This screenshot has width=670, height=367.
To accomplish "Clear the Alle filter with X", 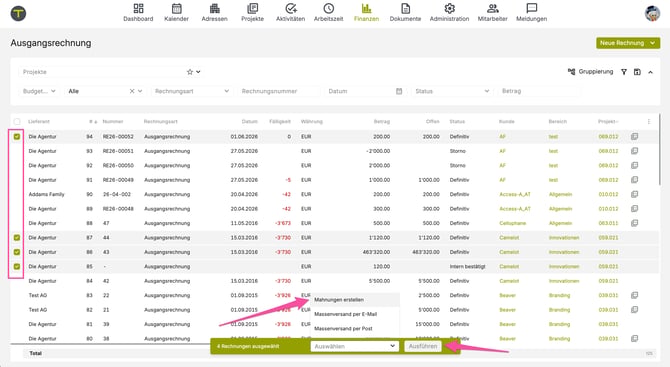I will coord(132,91).
